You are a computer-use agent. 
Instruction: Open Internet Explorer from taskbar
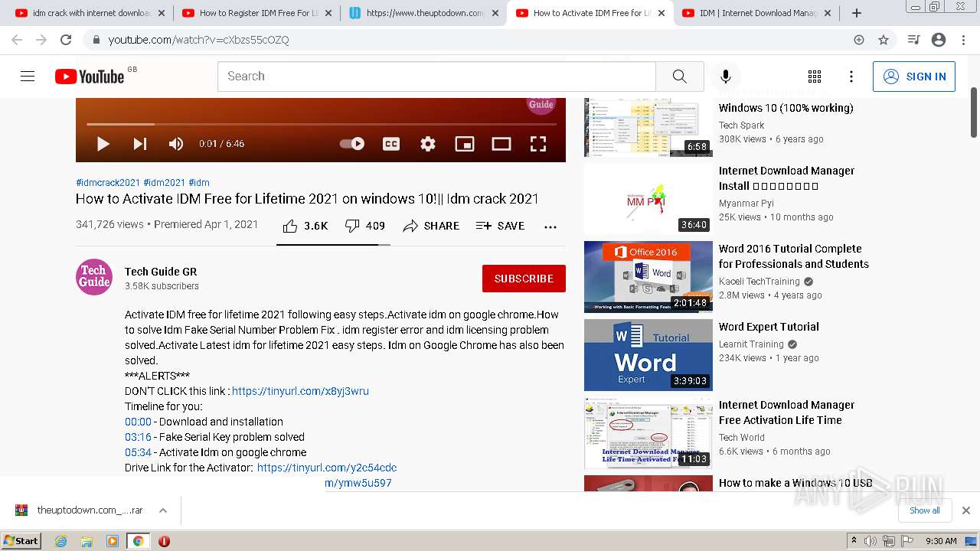click(x=61, y=541)
